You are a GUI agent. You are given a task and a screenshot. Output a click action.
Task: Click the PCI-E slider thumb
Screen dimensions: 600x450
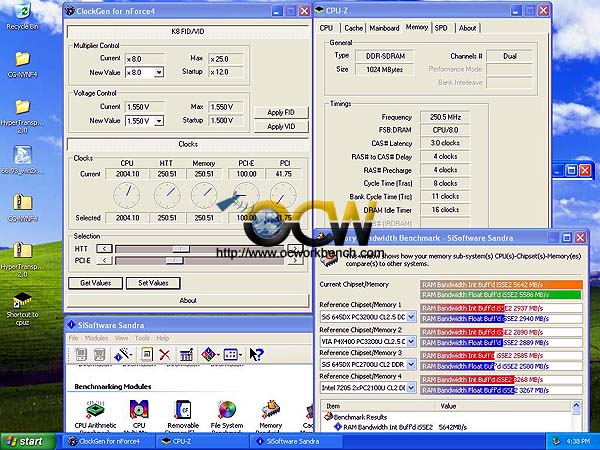tap(174, 261)
